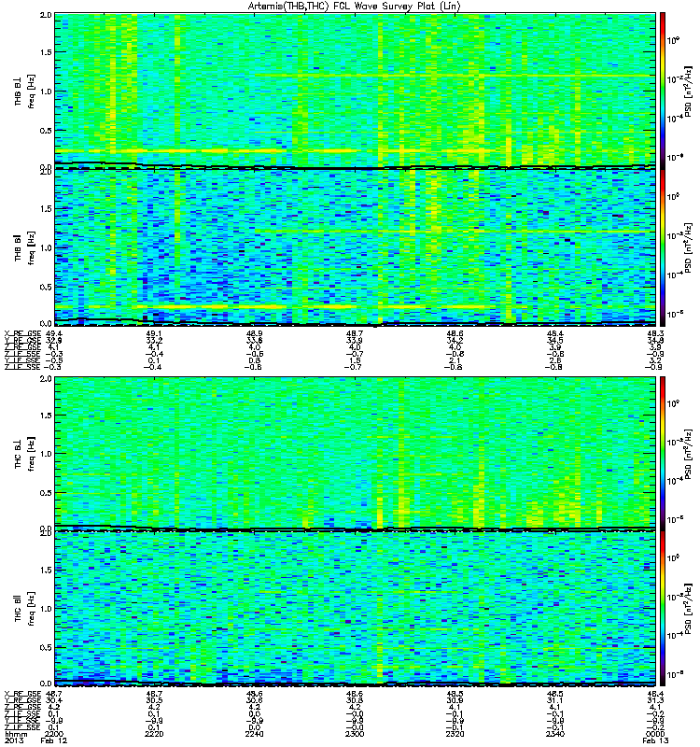The width and height of the screenshot is (700, 747).
Task: Click the '49.1' position value under THB panels
Action: (x=154, y=333)
